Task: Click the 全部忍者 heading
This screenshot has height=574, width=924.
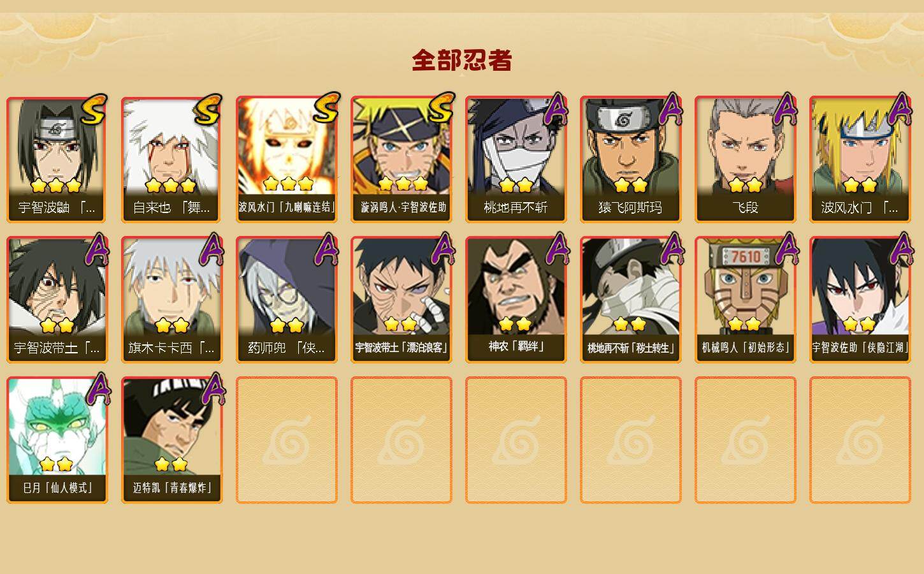Action: (462, 60)
